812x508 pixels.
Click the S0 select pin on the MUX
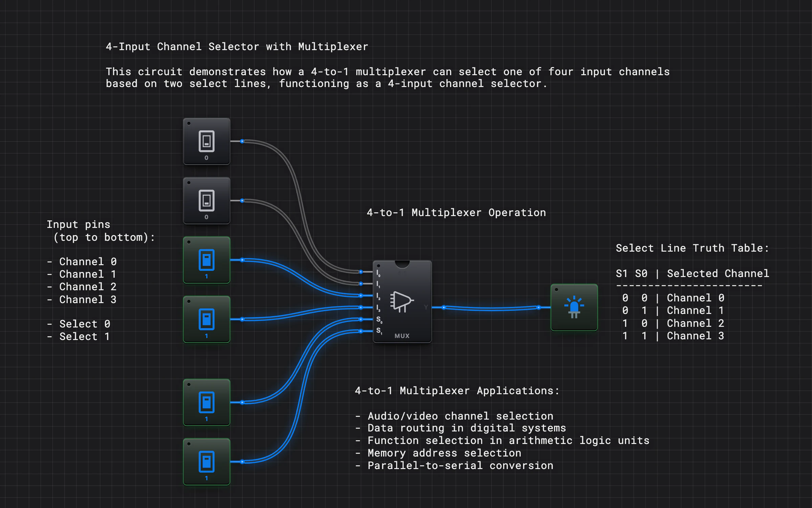[361, 319]
